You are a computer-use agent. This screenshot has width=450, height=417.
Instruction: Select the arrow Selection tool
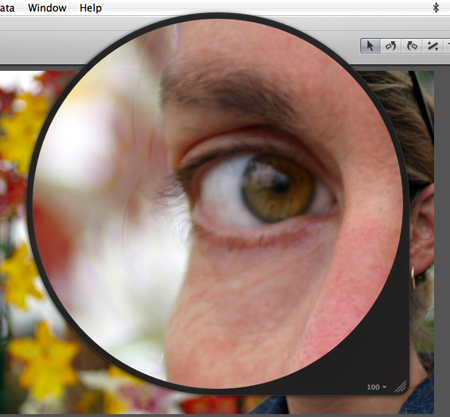[370, 46]
